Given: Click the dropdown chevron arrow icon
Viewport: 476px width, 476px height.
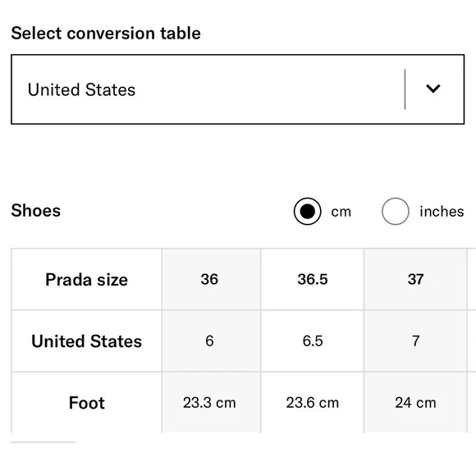Looking at the screenshot, I should pos(433,89).
